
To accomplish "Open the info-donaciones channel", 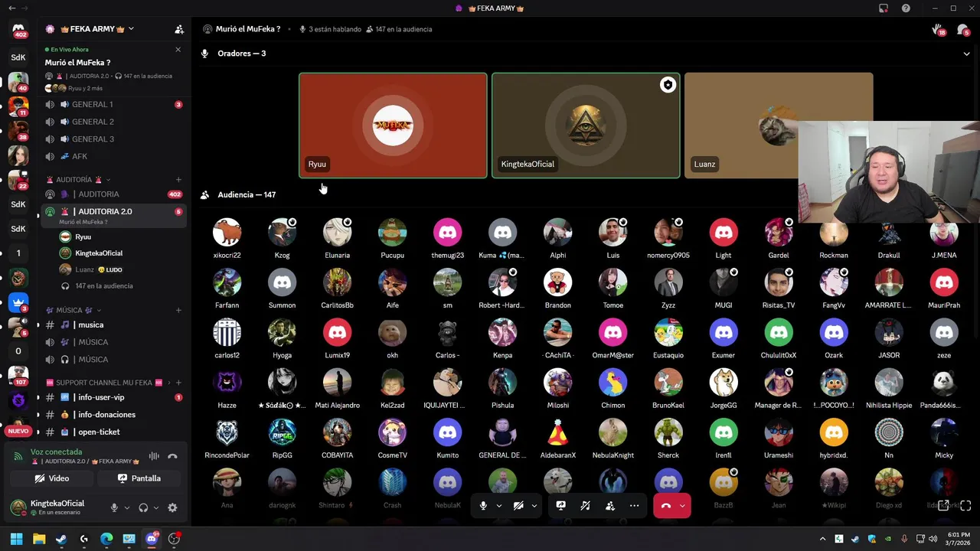I will click(113, 415).
